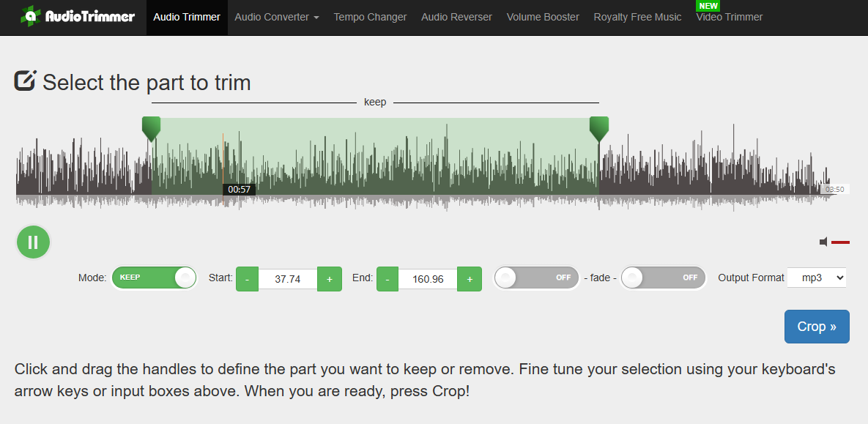
Task: Adjust the red volume slider
Action: coord(840,242)
